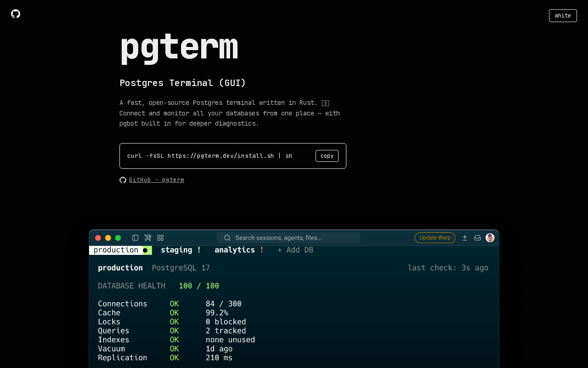Click the bold production heading in terminal
Viewport: 588px width, 368px height.
(120, 268)
